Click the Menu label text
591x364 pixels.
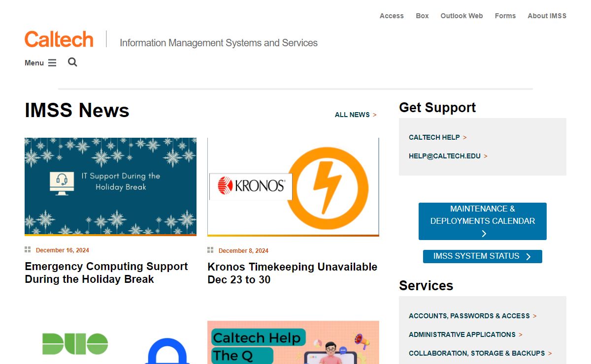click(x=34, y=63)
